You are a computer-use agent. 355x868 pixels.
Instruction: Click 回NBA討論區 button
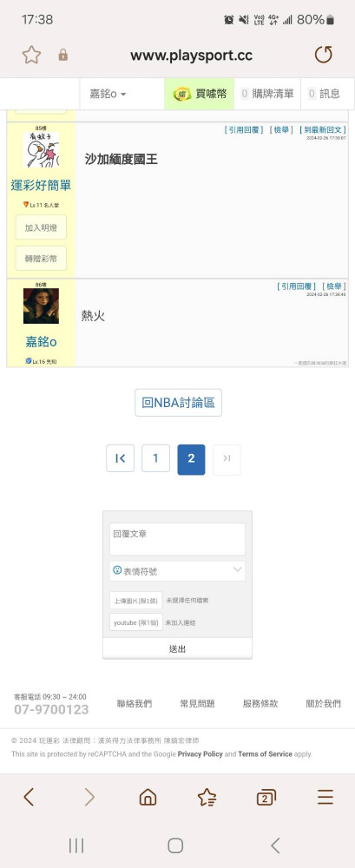pyautogui.click(x=178, y=403)
